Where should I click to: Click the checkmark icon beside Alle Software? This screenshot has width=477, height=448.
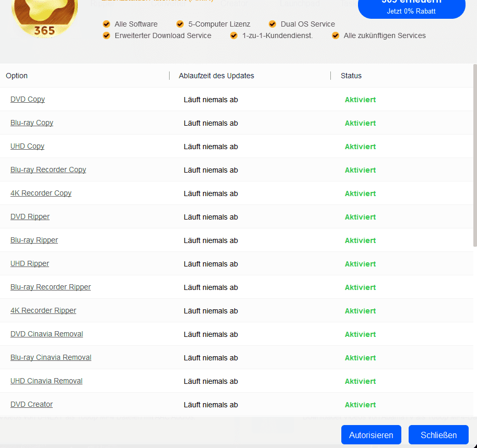[106, 24]
